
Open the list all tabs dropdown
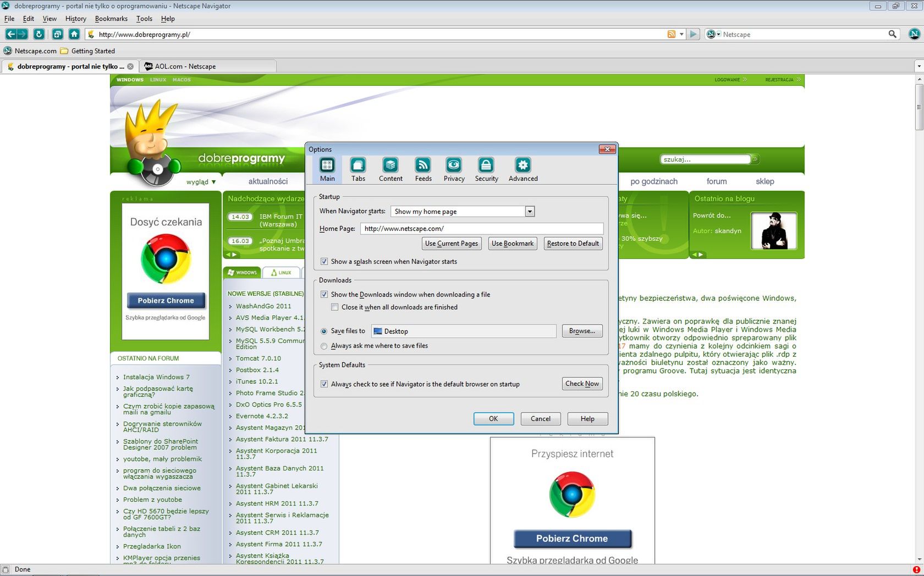(x=919, y=67)
